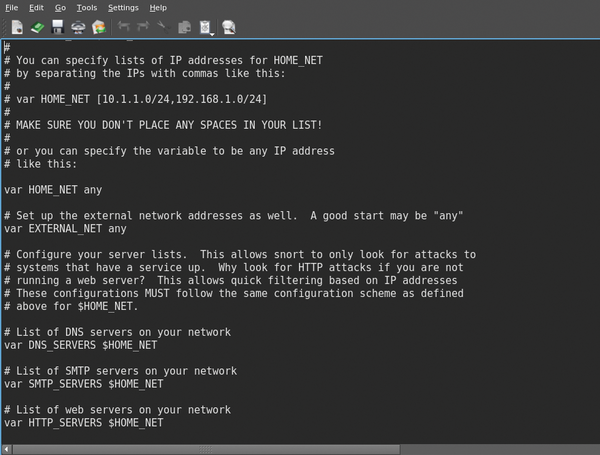Reload the file with the revert icon
The image size is (600, 455).
[x=99, y=27]
